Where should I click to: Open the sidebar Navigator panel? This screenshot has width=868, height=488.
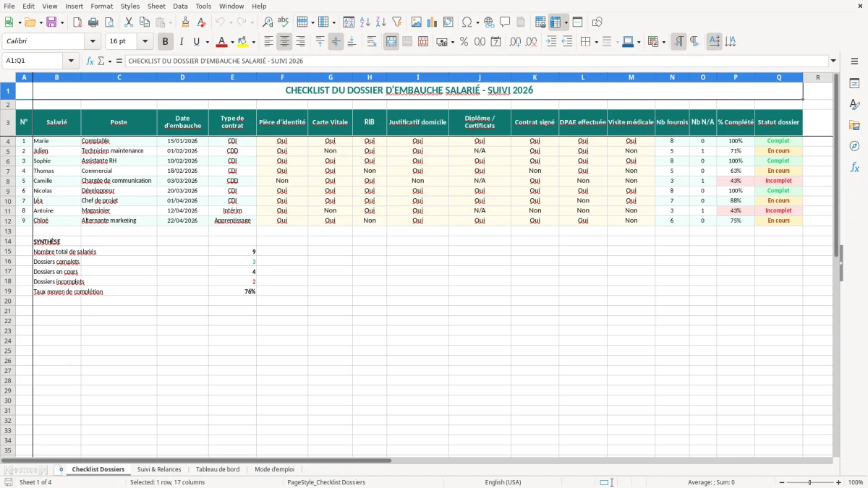click(x=854, y=146)
